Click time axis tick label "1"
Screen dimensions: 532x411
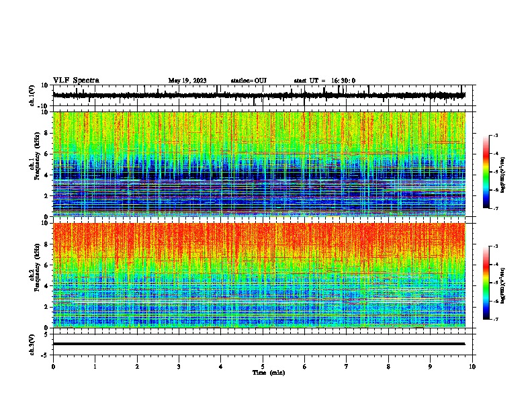pyautogui.click(x=95, y=367)
